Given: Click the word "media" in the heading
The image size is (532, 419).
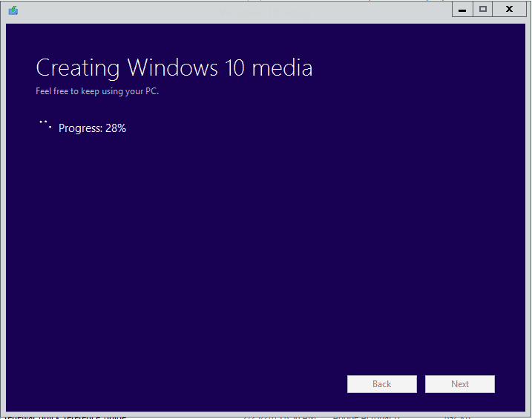Looking at the screenshot, I should (282, 68).
